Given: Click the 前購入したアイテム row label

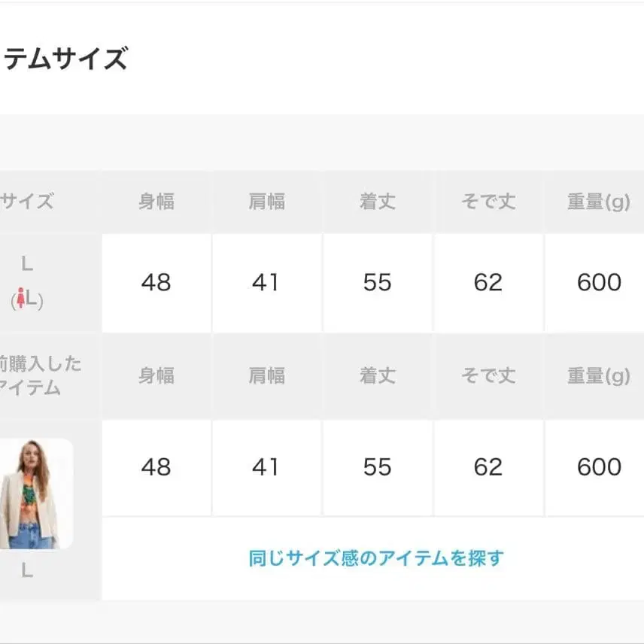Looking at the screenshot, I should pos(39,376).
